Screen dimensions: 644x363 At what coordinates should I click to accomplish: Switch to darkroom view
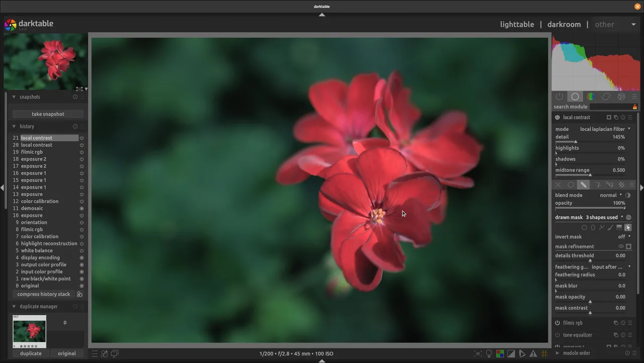click(x=564, y=24)
